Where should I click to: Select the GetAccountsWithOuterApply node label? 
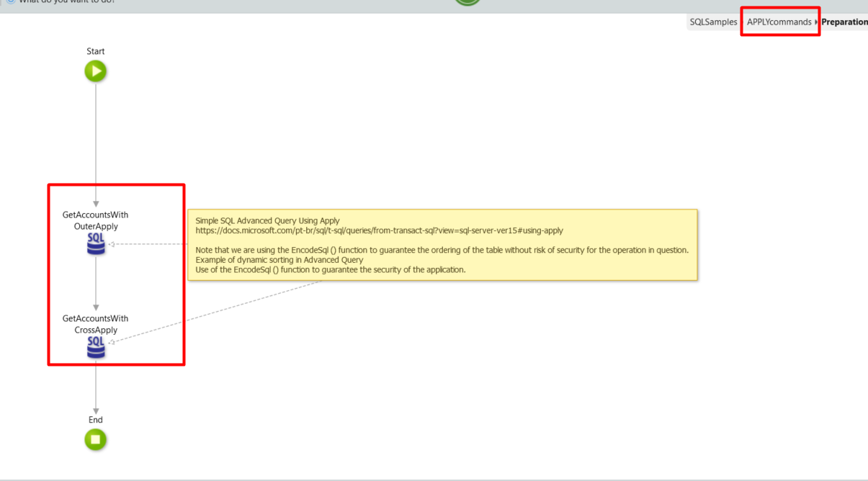click(95, 220)
